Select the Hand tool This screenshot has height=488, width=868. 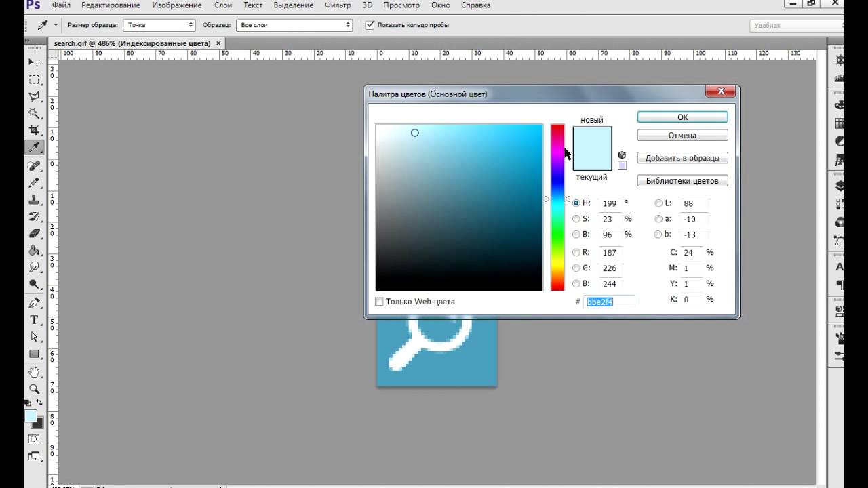click(x=34, y=372)
